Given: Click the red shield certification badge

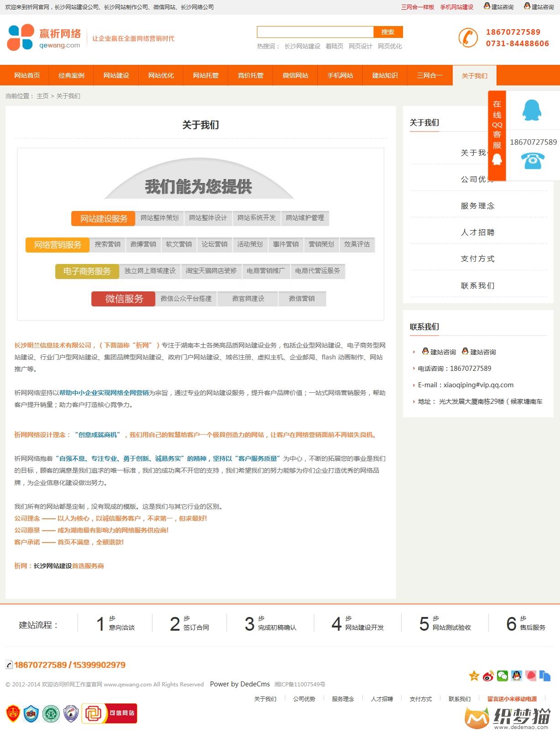Looking at the screenshot, I should [x=13, y=713].
